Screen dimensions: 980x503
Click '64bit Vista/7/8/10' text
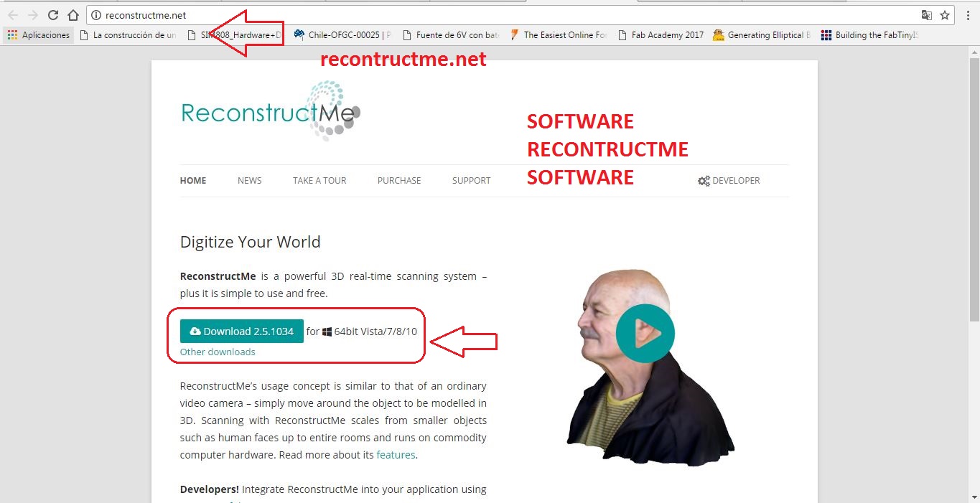[375, 332]
